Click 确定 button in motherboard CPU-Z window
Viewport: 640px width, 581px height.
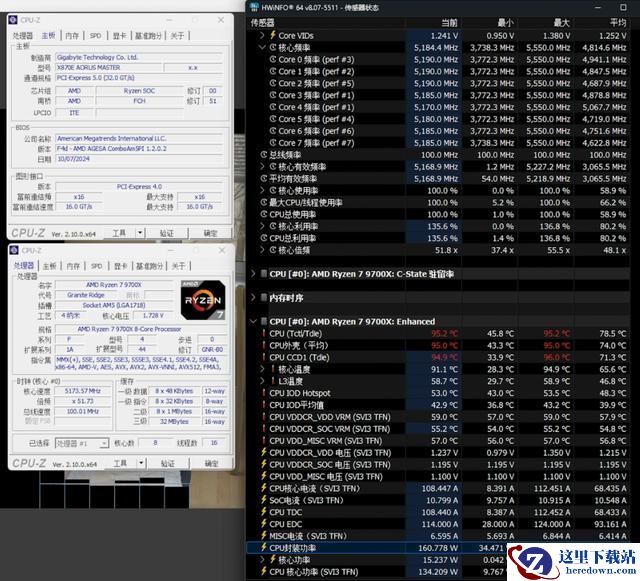point(211,233)
